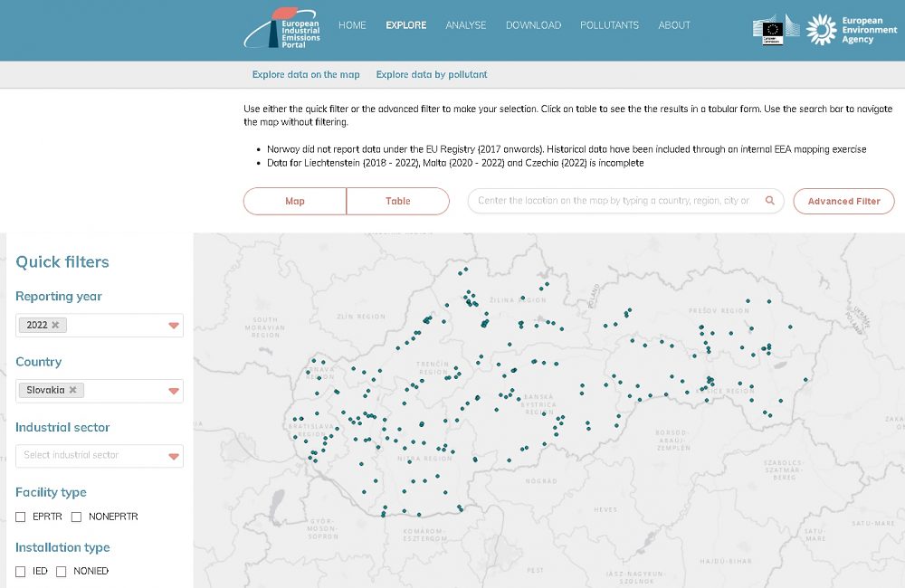Click the map location search field
Image resolution: width=905 pixels, height=588 pixels.
614,201
